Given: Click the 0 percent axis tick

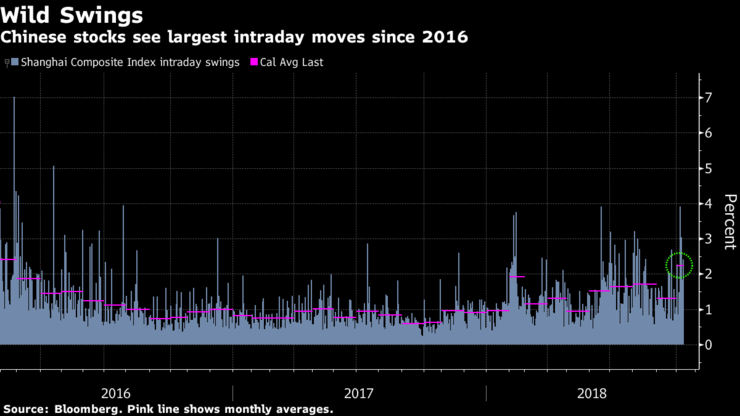Looking at the screenshot, I should (708, 345).
